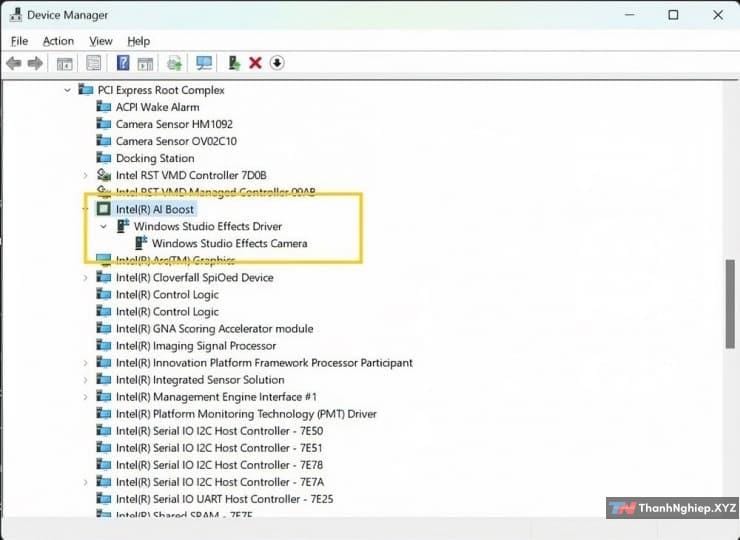
Task: Click the Windows Studio Effects Camera icon
Action: pos(141,243)
